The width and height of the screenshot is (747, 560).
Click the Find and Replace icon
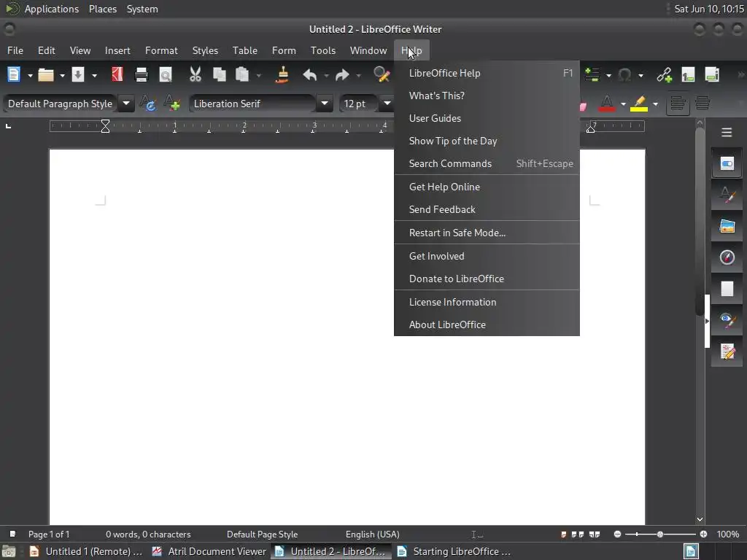382,74
